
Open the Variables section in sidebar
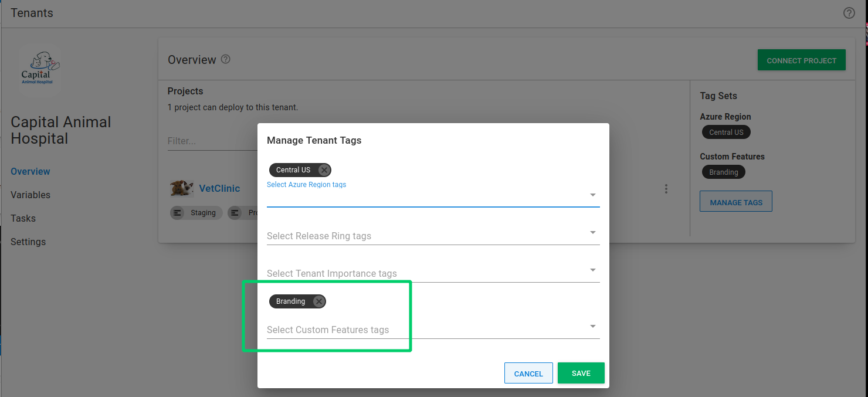coord(30,195)
